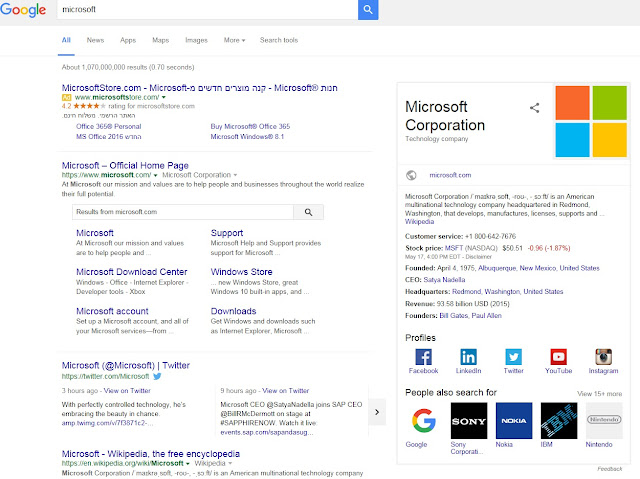Select the IBM logo thumbnail

[559, 421]
